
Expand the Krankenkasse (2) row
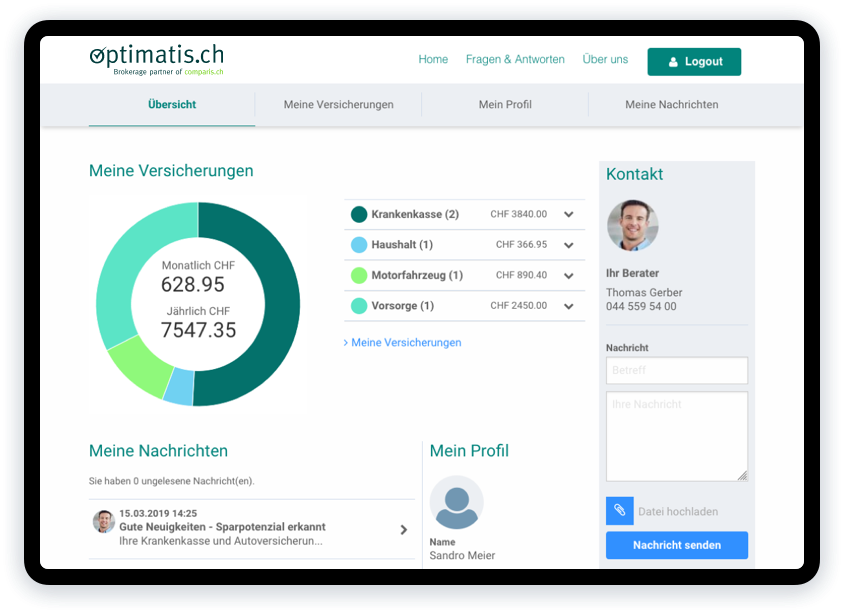[569, 215]
